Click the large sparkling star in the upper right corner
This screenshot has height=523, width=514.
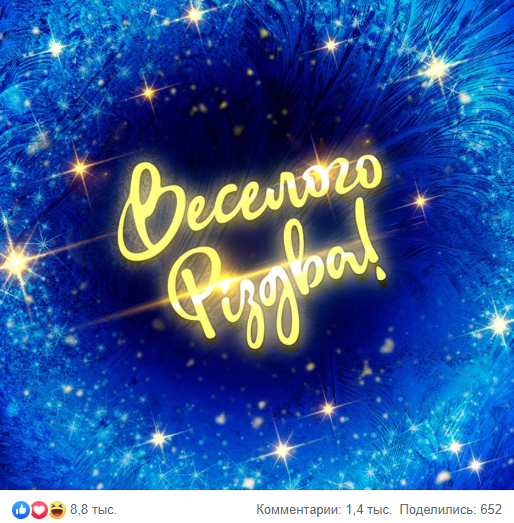436,69
